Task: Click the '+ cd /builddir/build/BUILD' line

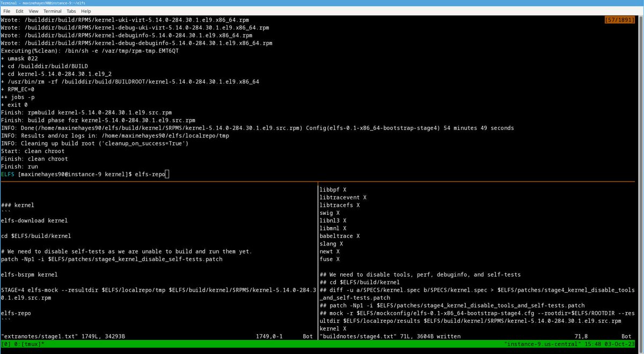Action: coord(45,66)
